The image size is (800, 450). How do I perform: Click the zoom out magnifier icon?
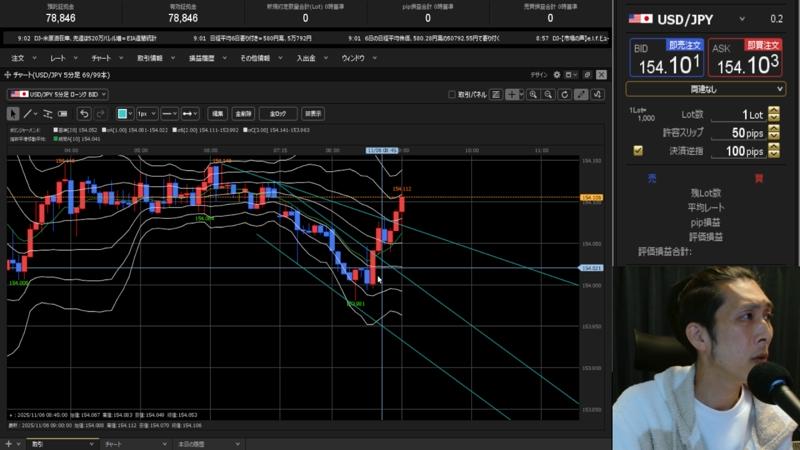(x=550, y=94)
